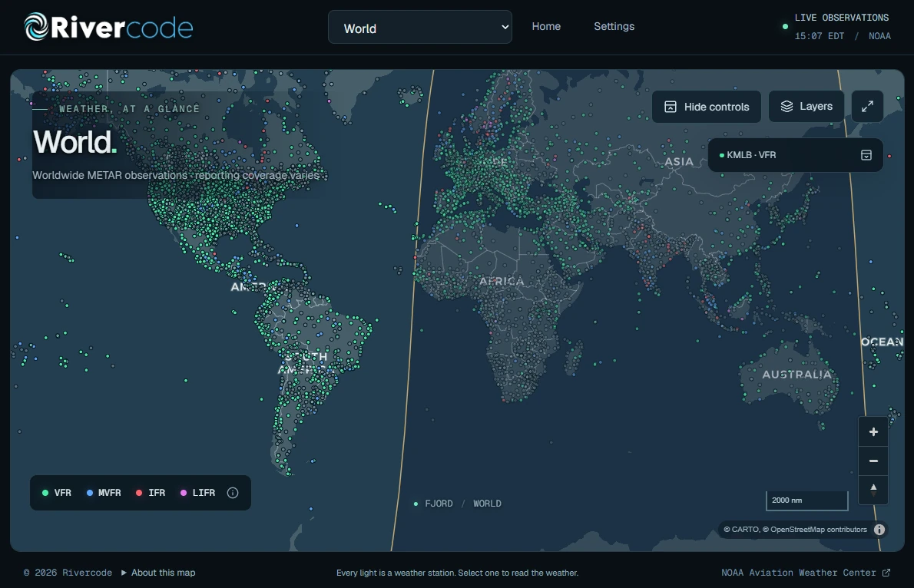Viewport: 914px width, 588px height.
Task: Click the © 2026 Rivercode footer text
Action: [x=68, y=573]
